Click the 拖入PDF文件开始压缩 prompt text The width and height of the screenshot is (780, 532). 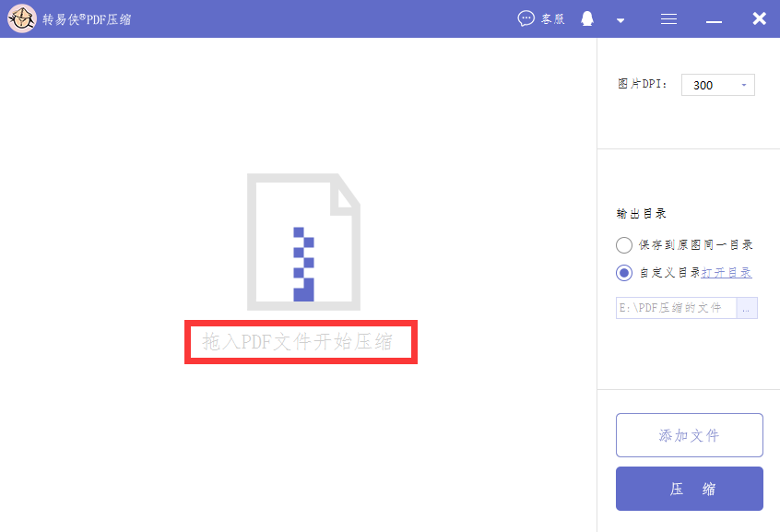[298, 342]
